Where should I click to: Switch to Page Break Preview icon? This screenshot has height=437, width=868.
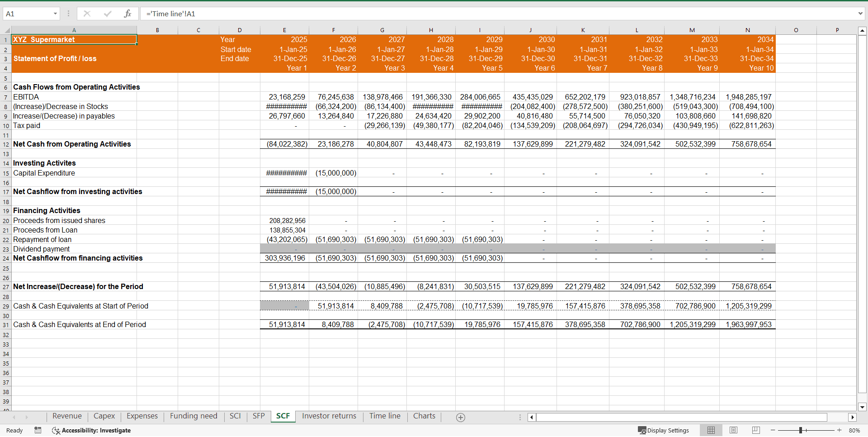click(756, 430)
